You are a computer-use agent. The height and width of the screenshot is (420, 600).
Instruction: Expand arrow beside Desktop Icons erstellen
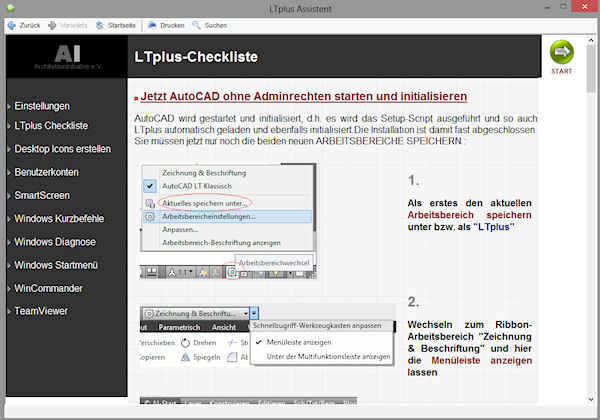pyautogui.click(x=9, y=150)
